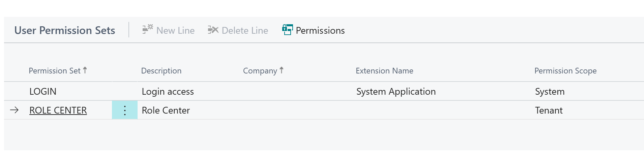Click the Delete Line action text
Screen dimensions: 644x155
click(x=245, y=31)
